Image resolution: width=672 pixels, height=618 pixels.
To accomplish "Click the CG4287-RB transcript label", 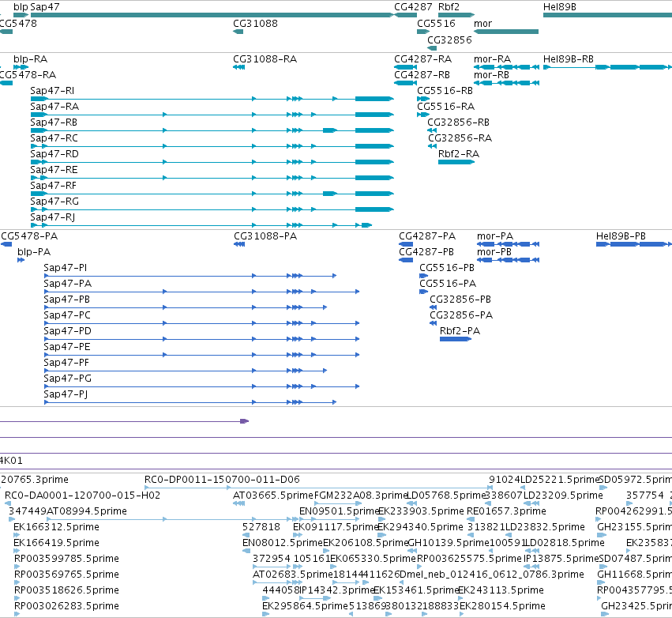I will pyautogui.click(x=422, y=75).
